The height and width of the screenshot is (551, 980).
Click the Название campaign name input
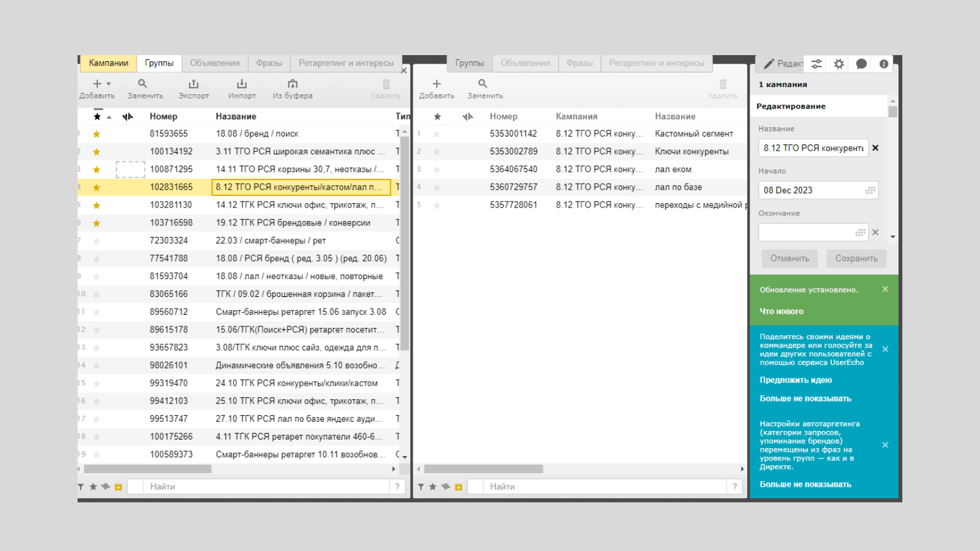tap(813, 148)
